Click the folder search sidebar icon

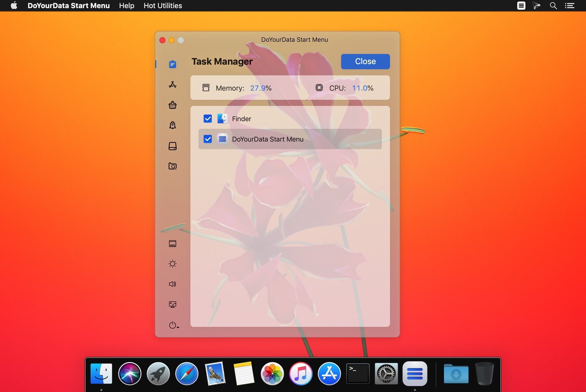pos(172,166)
